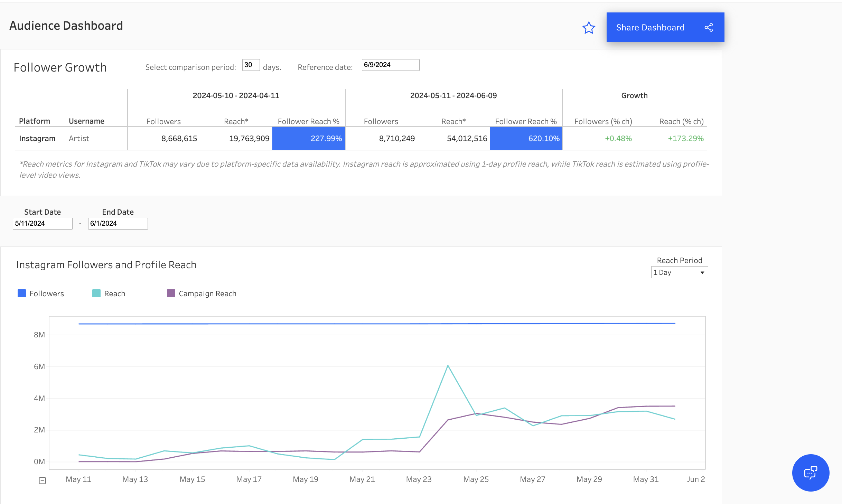Image resolution: width=842 pixels, height=504 pixels.
Task: Click the Followers (% ch) column header
Action: click(x=603, y=121)
